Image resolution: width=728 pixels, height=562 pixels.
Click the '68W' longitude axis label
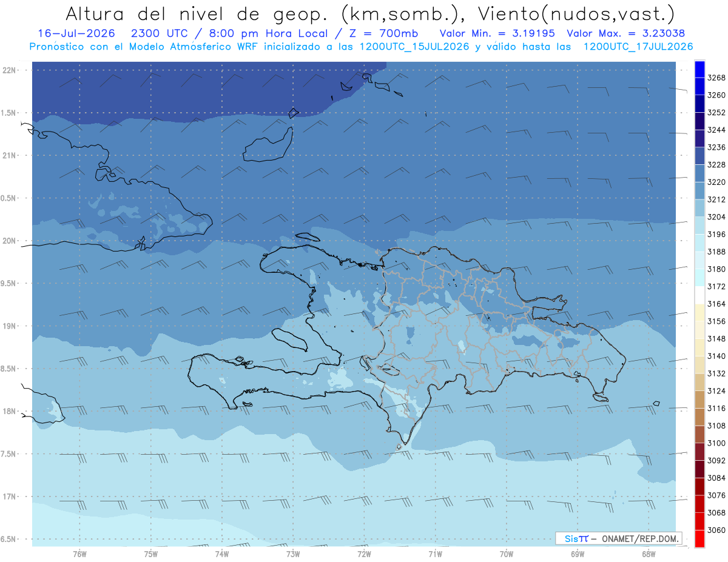coord(648,554)
